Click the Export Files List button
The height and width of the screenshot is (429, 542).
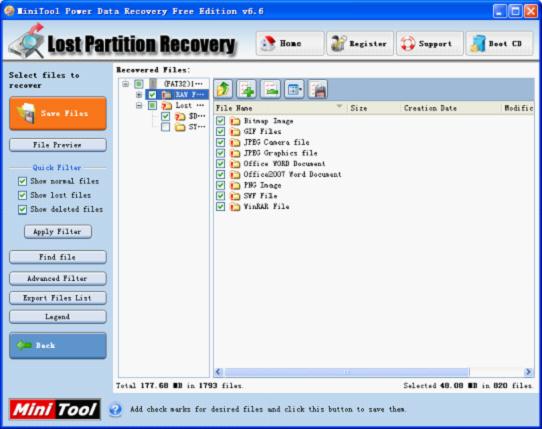58,298
